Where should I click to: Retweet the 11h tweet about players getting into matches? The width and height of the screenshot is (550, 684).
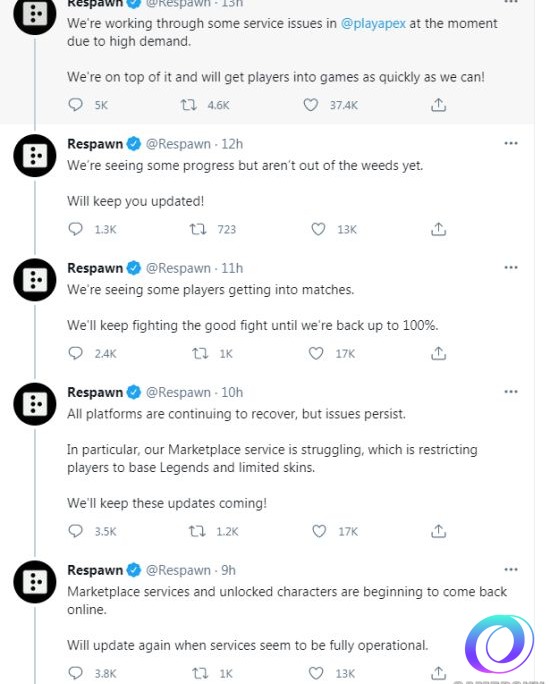coord(200,353)
